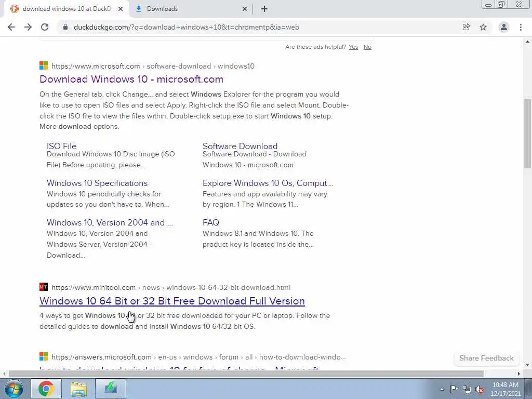Click Microsoft favicon beside answers.microsoft.com result
532x399 pixels.
(x=44, y=356)
